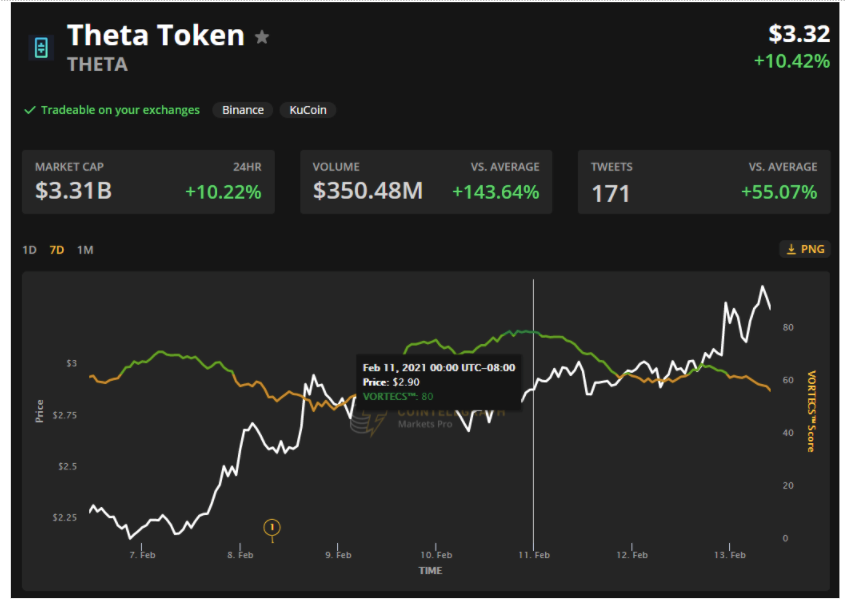Click the $2.75 price axis tick

tap(65, 415)
